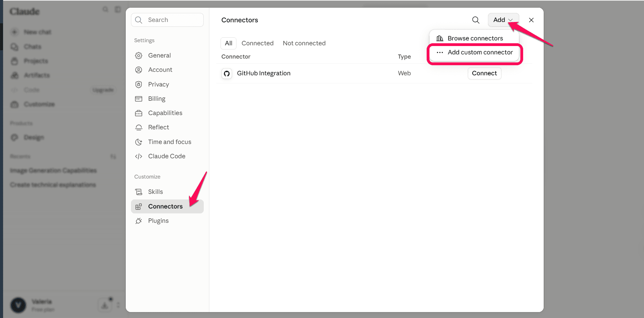This screenshot has height=318, width=644.
Task: Open Time and focus moon icon
Action: click(139, 142)
